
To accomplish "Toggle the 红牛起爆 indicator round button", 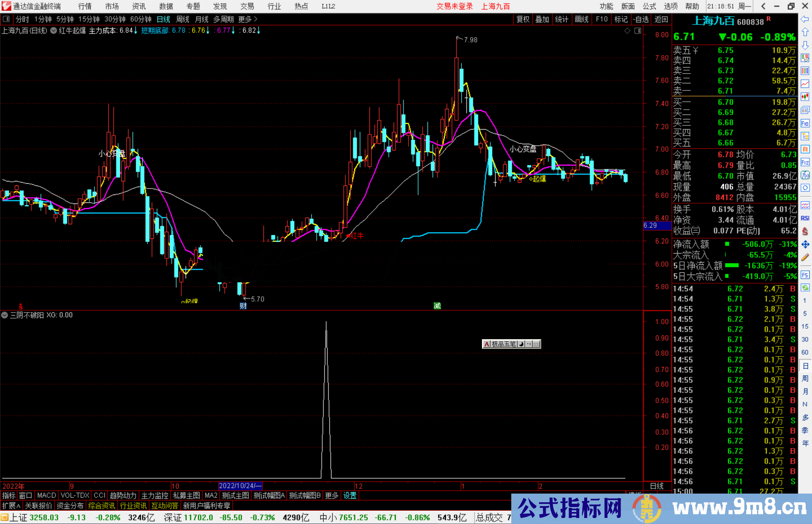I will 54,30.
